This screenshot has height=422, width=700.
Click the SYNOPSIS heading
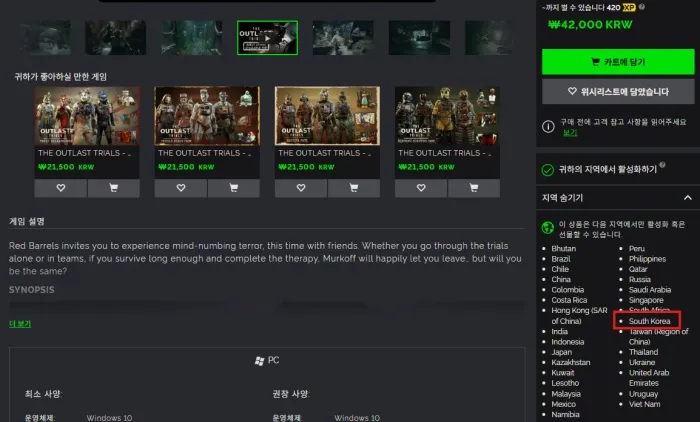[32, 290]
